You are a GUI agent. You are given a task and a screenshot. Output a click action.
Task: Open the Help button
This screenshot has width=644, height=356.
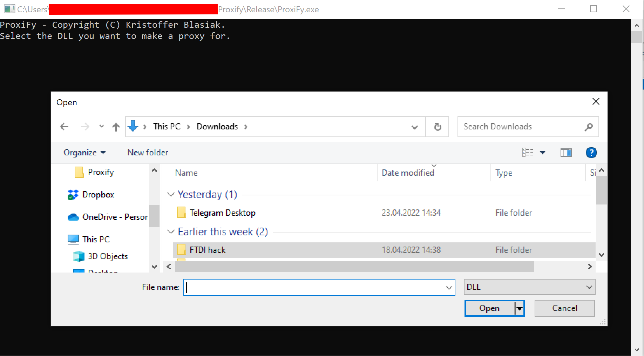coord(591,153)
